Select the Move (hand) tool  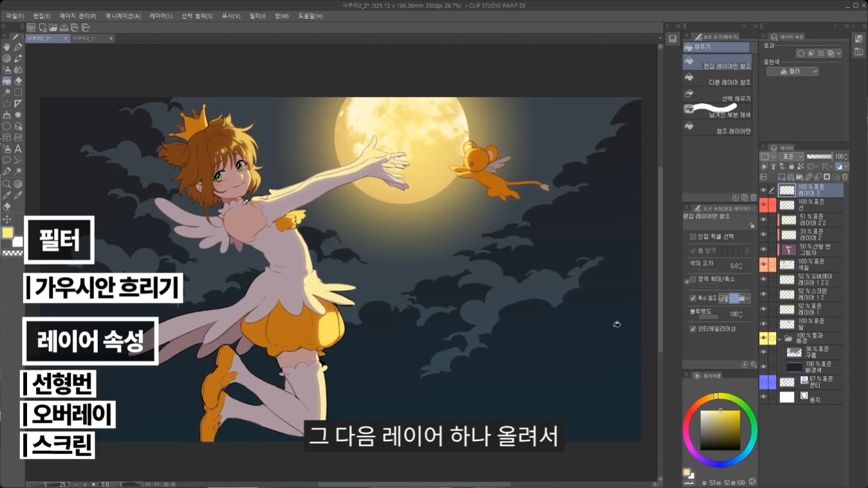[x=6, y=47]
